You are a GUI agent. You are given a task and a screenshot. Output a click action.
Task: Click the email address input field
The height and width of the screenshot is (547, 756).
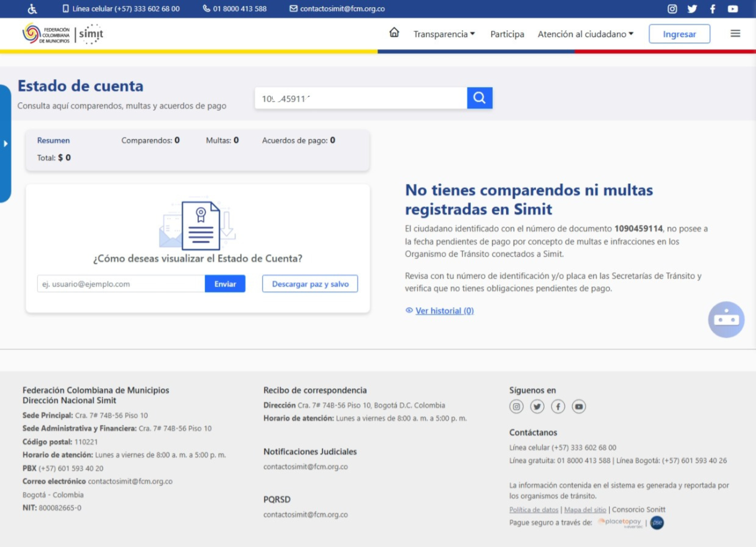click(x=121, y=284)
